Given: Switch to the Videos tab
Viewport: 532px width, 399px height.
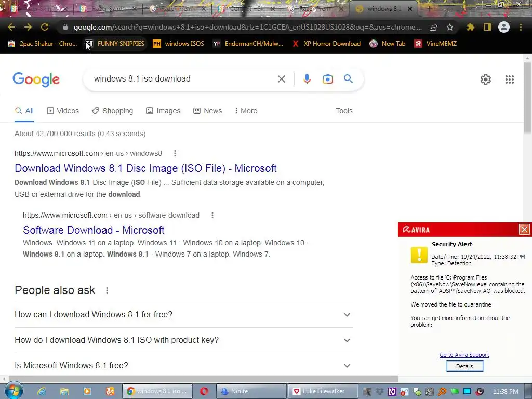Looking at the screenshot, I should pos(63,111).
